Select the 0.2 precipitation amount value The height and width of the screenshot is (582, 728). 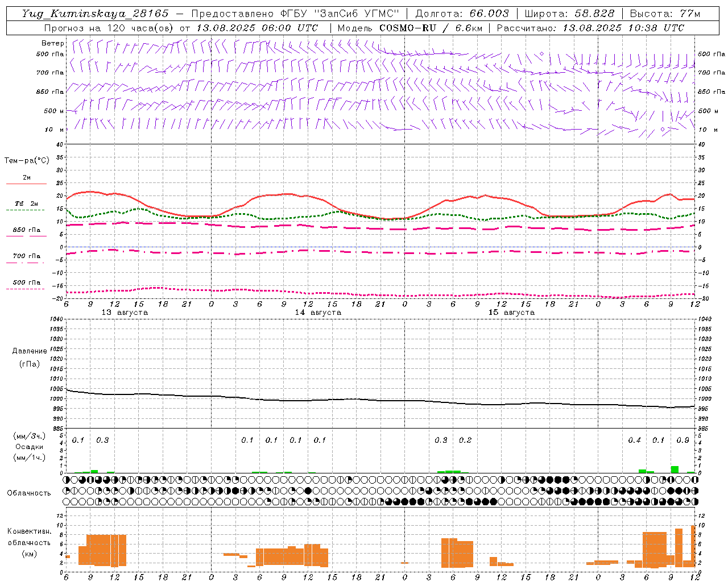pyautogui.click(x=465, y=440)
